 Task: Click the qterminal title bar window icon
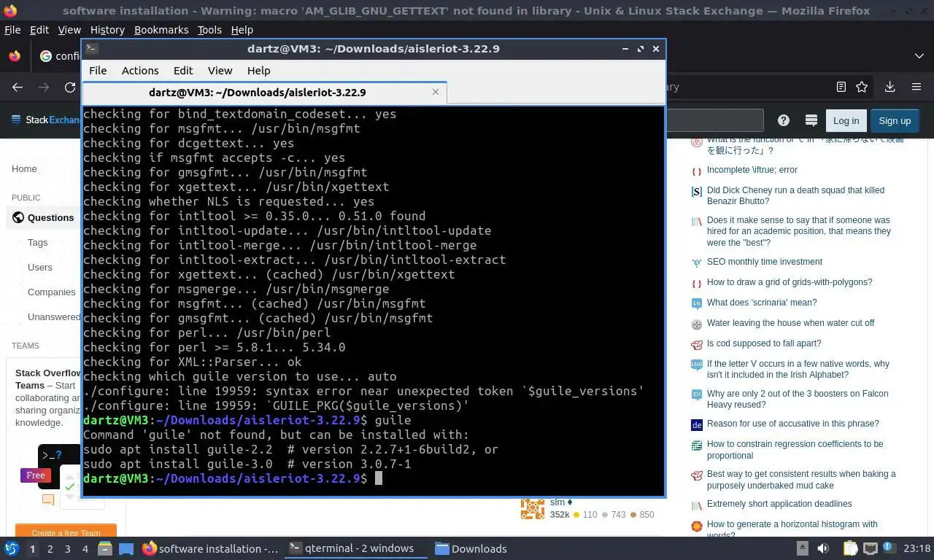tap(92, 49)
